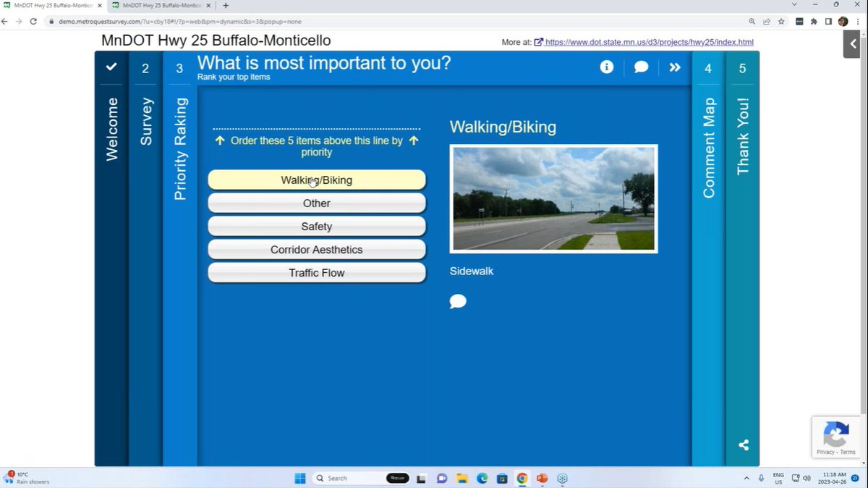Select the Safety priority item

click(317, 226)
